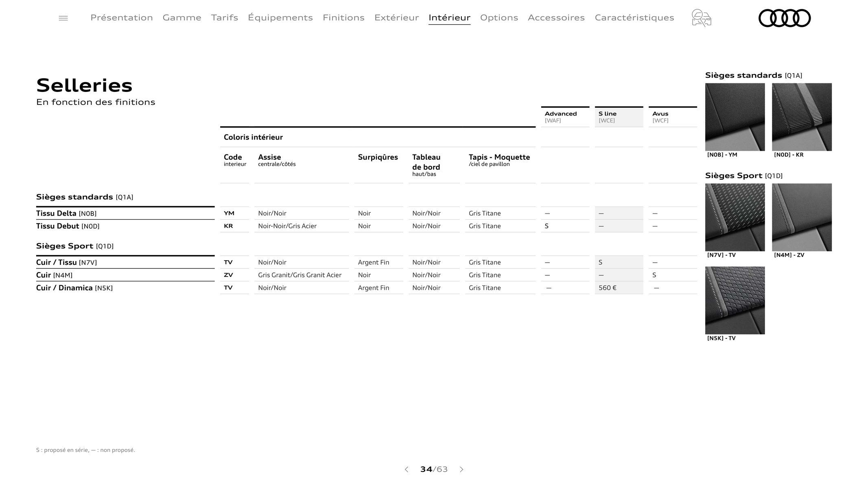Image resolution: width=868 pixels, height=488 pixels.
Task: Click the 560 € price cell
Action: pyautogui.click(x=619, y=288)
